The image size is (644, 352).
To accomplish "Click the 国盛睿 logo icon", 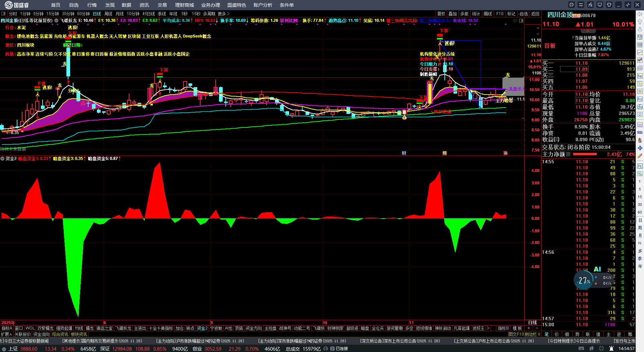I will tap(8, 5).
